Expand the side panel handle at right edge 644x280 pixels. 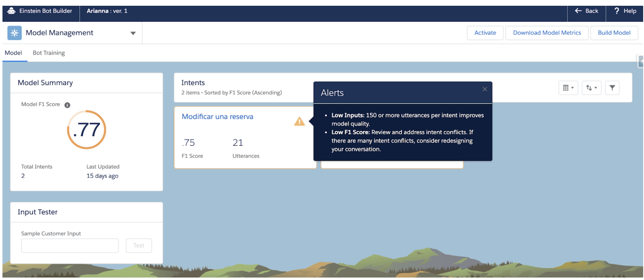(640, 61)
